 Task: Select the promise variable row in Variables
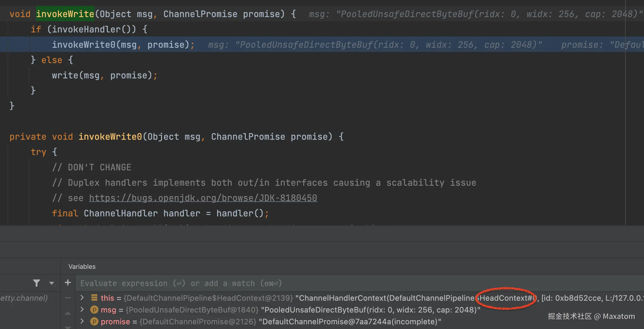coord(265,322)
